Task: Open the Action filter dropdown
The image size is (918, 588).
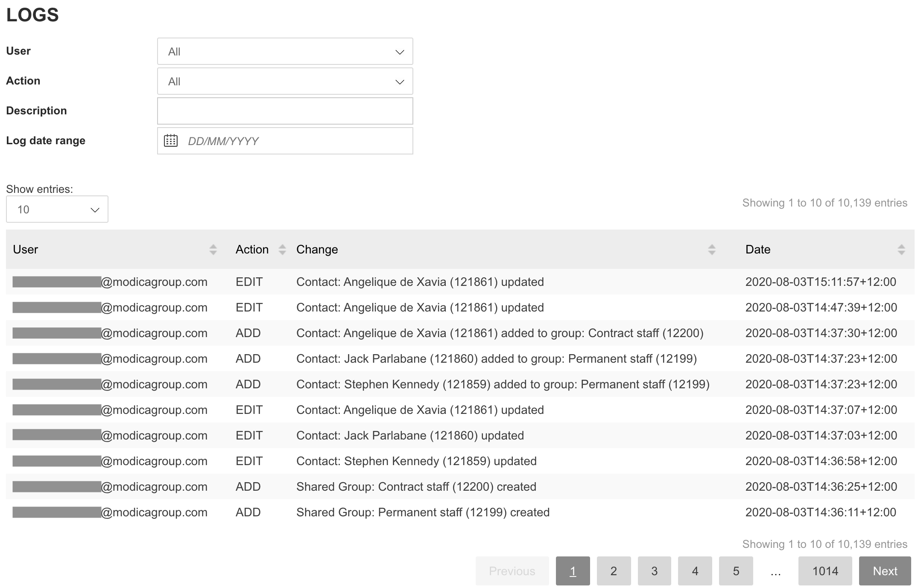Action: (x=285, y=82)
